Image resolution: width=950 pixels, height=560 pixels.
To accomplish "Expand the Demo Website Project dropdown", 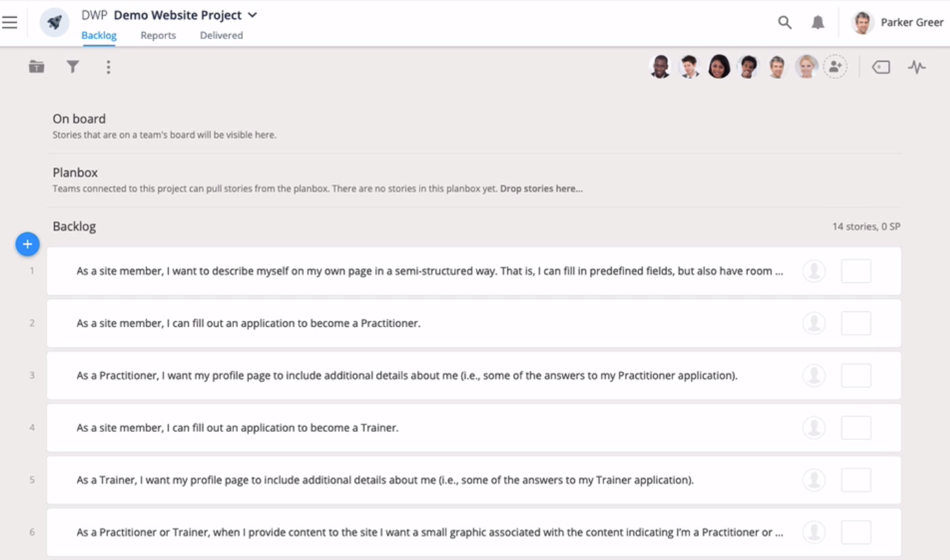I will (252, 14).
